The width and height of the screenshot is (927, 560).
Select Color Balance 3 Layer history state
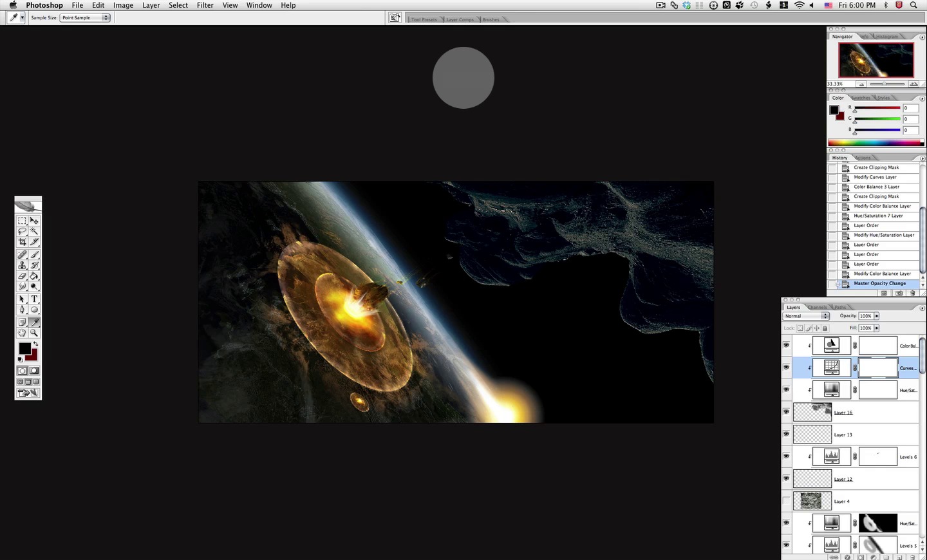(x=879, y=187)
